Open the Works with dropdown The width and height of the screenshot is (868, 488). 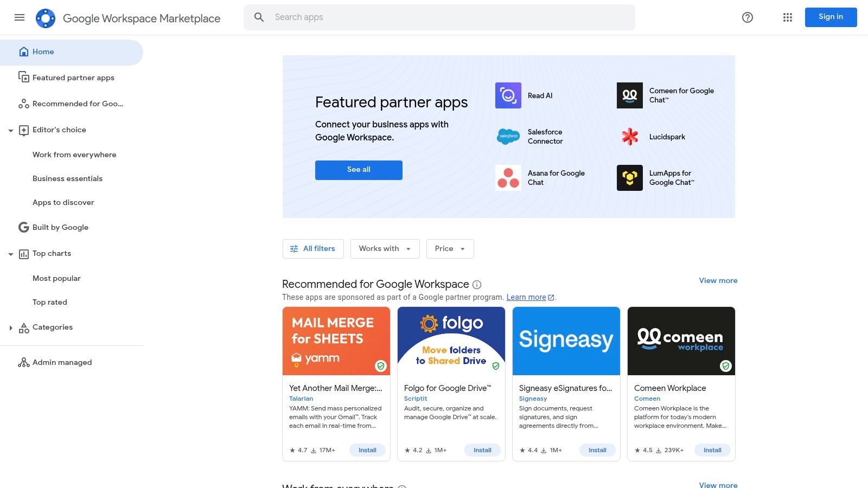coord(385,248)
